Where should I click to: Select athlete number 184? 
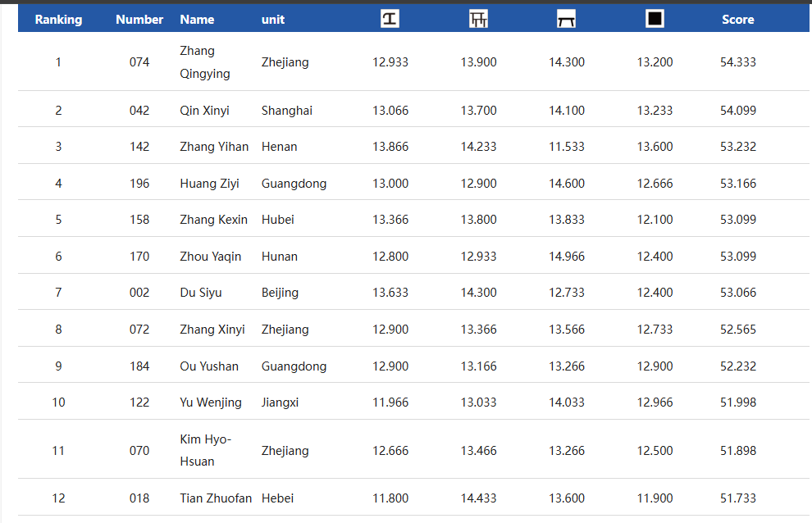[139, 366]
